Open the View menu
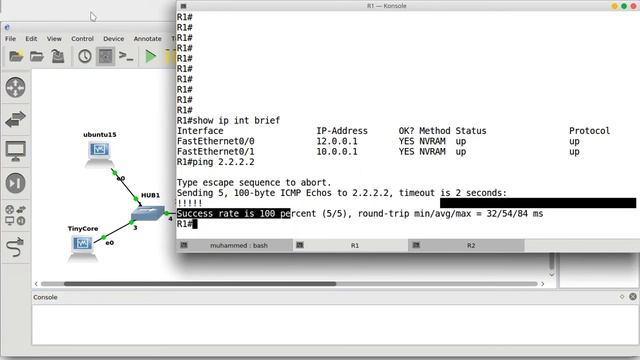 54,39
